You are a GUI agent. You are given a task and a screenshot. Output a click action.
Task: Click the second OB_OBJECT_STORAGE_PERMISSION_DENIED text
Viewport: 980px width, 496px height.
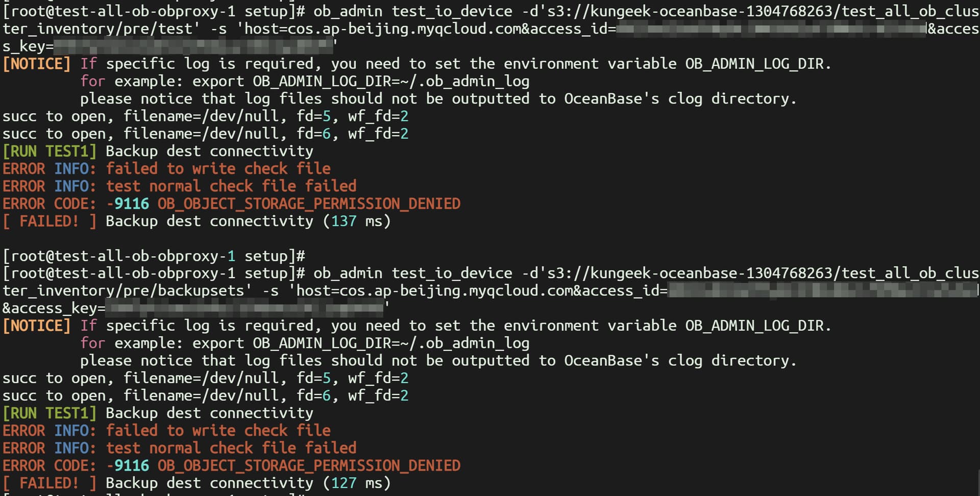309,466
